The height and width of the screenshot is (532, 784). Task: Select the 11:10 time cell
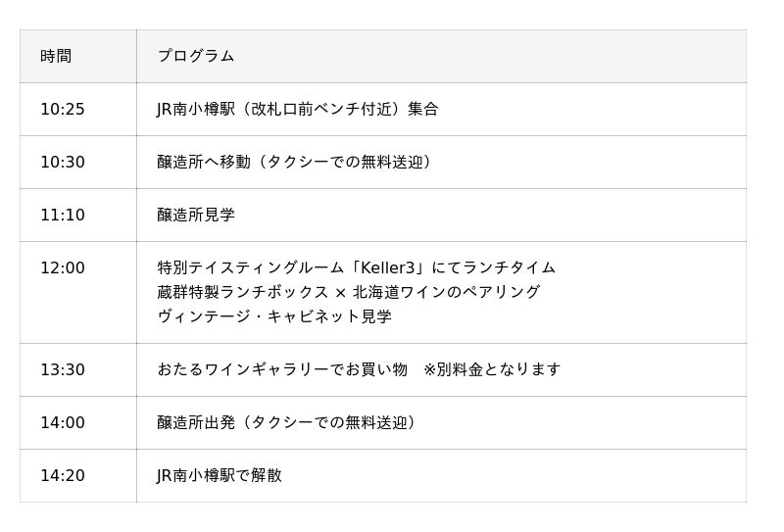click(63, 215)
